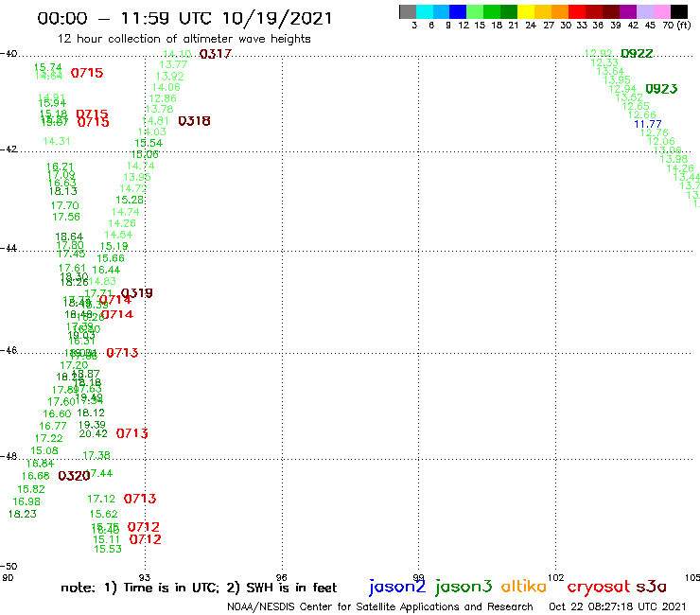
Task: Click the time stamp '0318'
Action: [194, 121]
